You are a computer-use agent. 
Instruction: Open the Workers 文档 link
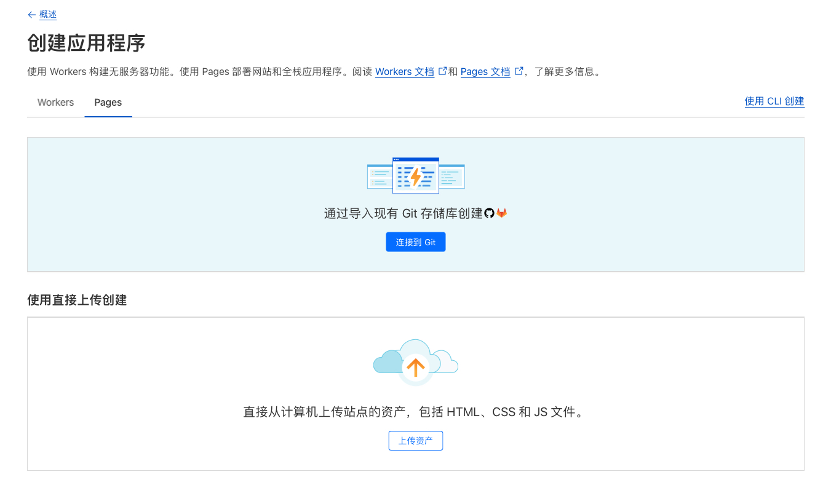pos(405,72)
